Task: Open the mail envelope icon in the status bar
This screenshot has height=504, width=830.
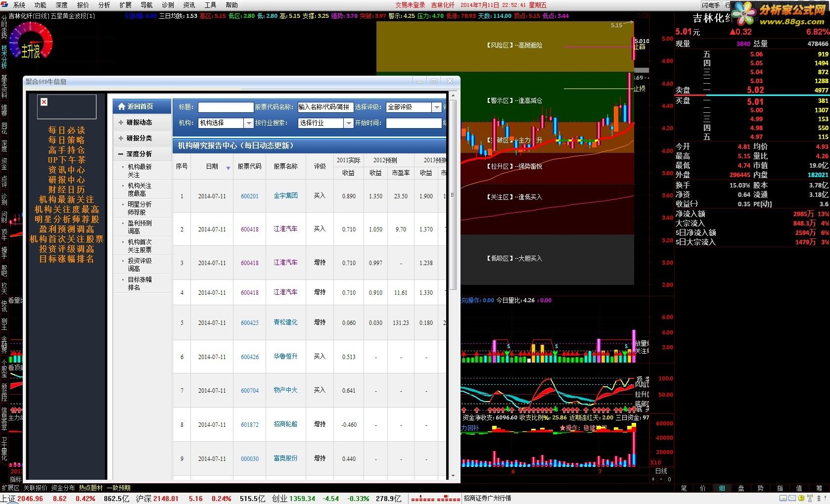Action: click(792, 498)
